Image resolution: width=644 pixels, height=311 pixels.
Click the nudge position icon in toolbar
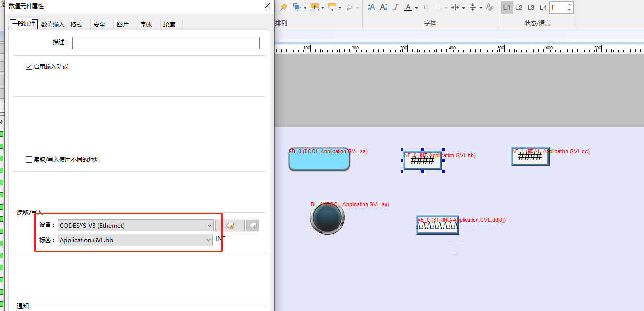[332, 7]
